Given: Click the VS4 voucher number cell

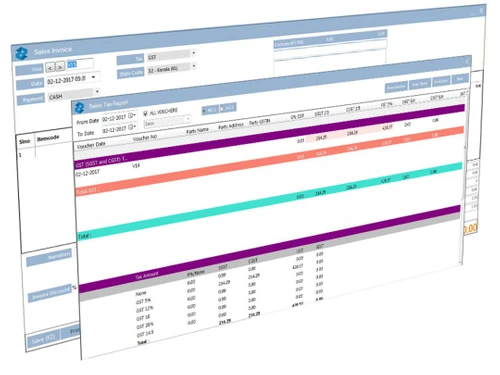Looking at the screenshot, I should [x=136, y=165].
